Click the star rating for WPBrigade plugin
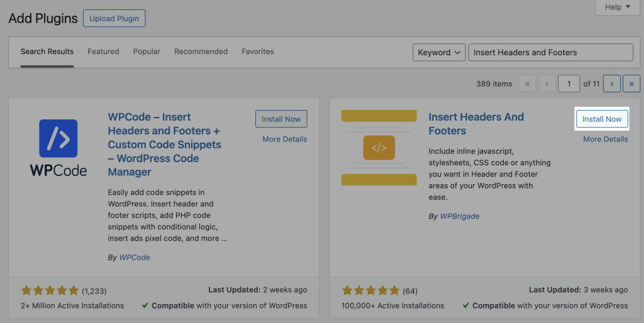The image size is (644, 323). click(x=370, y=290)
